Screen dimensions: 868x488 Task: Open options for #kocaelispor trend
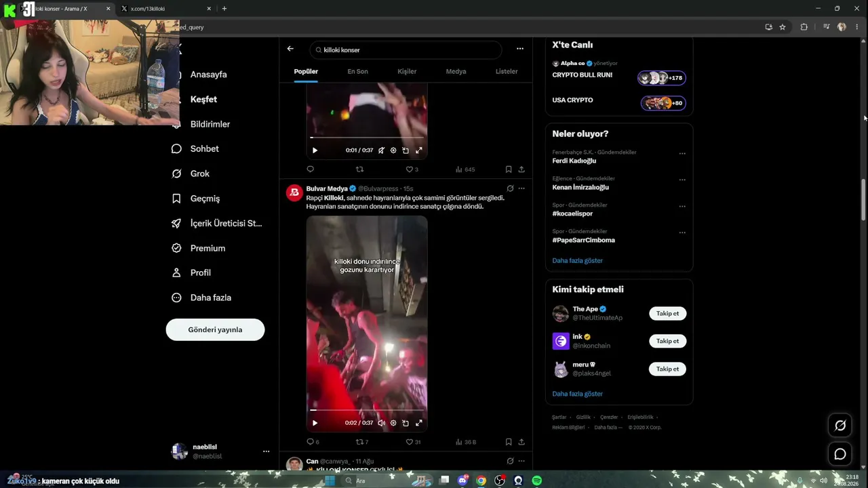(682, 206)
